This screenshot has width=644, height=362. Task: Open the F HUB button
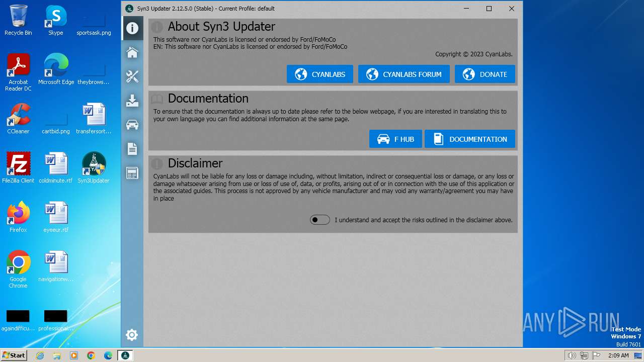(395, 139)
